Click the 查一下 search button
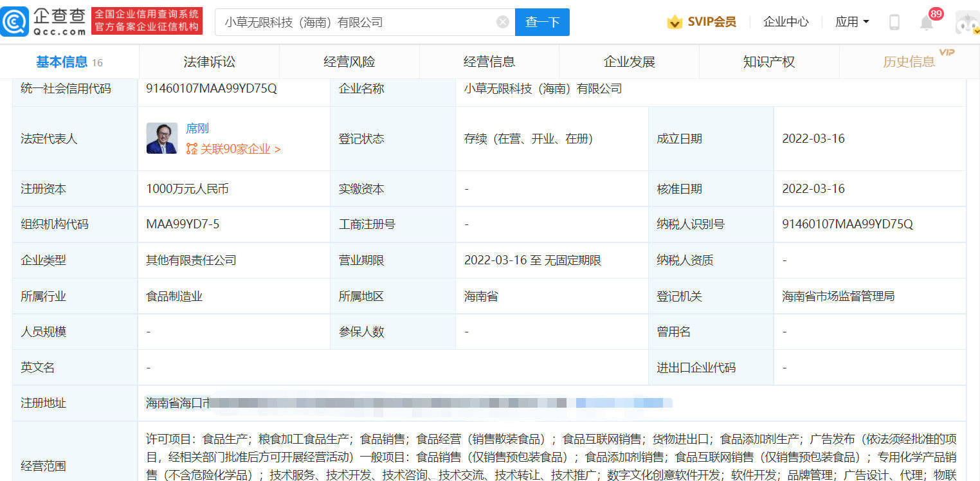The image size is (980, 481). tap(542, 23)
